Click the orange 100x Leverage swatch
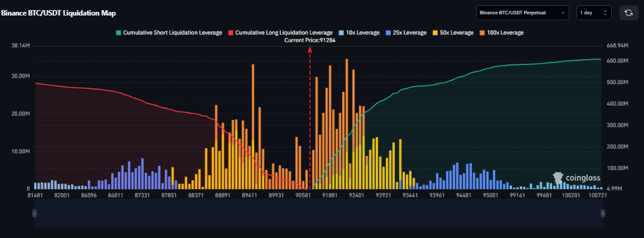 point(482,32)
